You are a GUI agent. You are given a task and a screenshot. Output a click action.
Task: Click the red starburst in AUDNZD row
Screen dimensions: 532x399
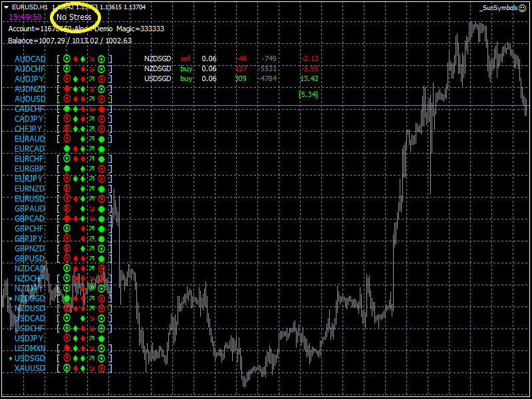(67, 89)
